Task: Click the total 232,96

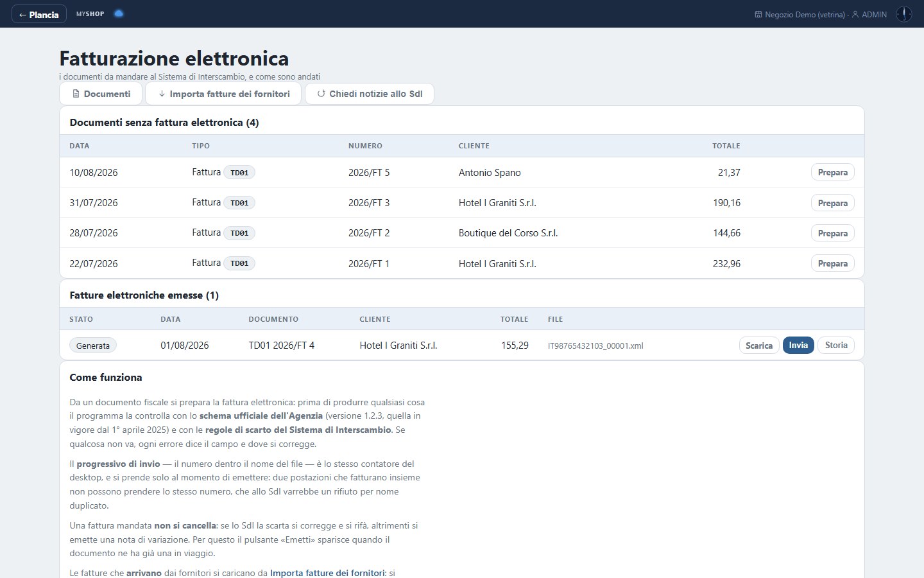Action: point(726,263)
